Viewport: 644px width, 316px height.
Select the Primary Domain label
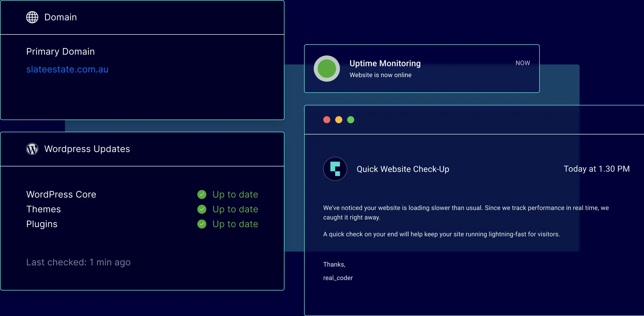tap(60, 52)
